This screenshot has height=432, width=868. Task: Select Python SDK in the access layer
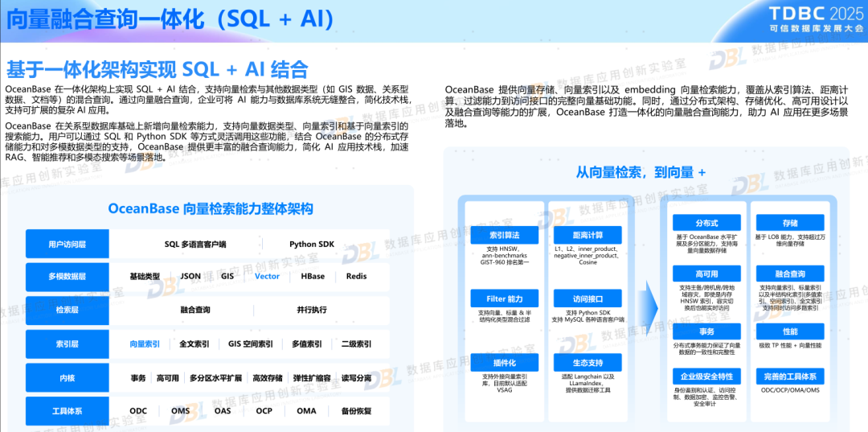click(312, 244)
